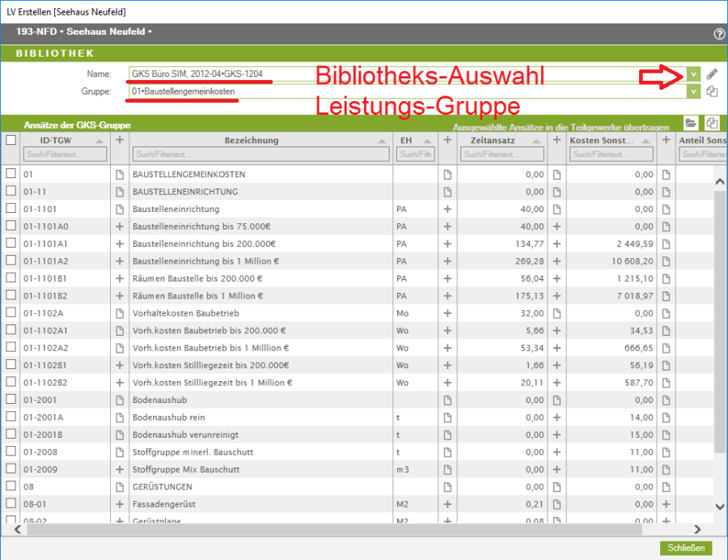Check the box for row 01-1101A1
Viewport: 728px width, 560px height.
click(x=11, y=244)
